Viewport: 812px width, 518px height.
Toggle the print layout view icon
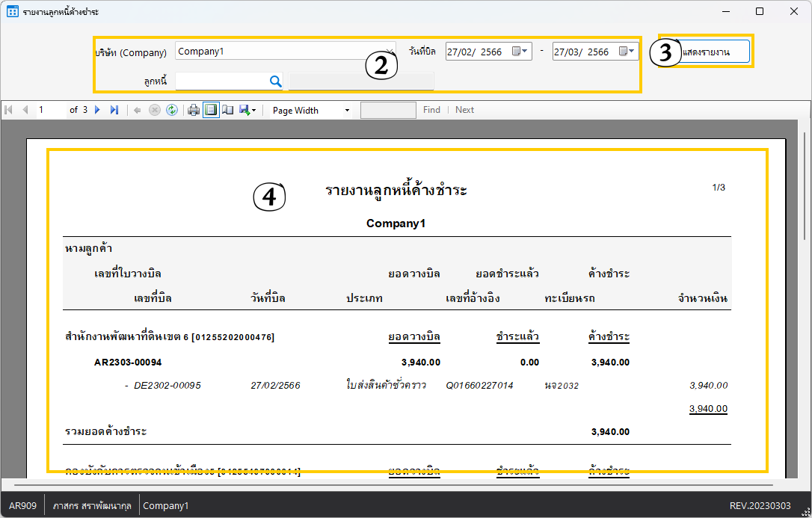[211, 110]
